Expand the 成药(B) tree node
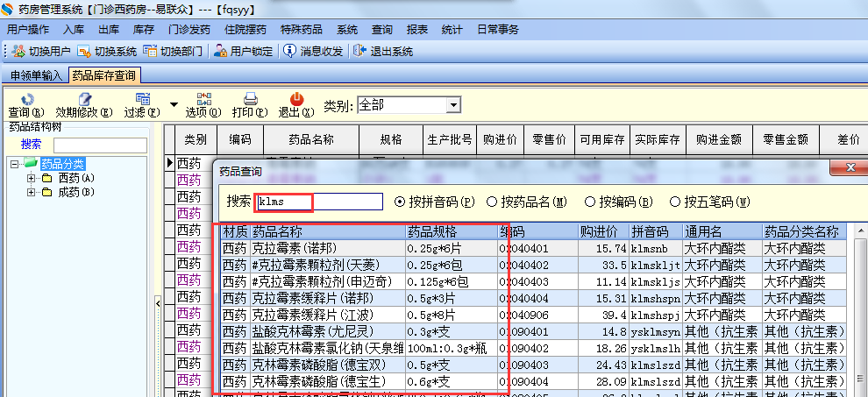Image resolution: width=868 pixels, height=397 pixels. pos(31,193)
